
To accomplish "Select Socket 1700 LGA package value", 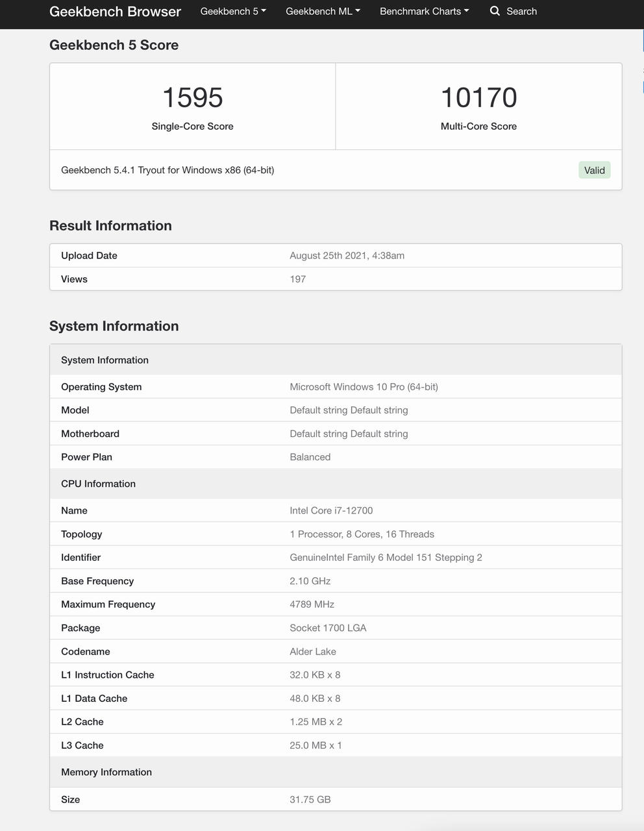I will [328, 628].
